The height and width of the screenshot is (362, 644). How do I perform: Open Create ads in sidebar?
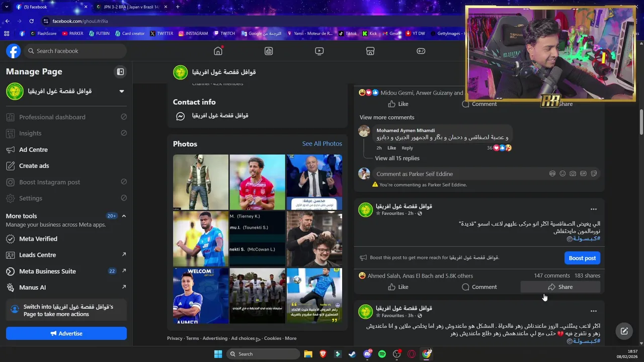point(66,165)
